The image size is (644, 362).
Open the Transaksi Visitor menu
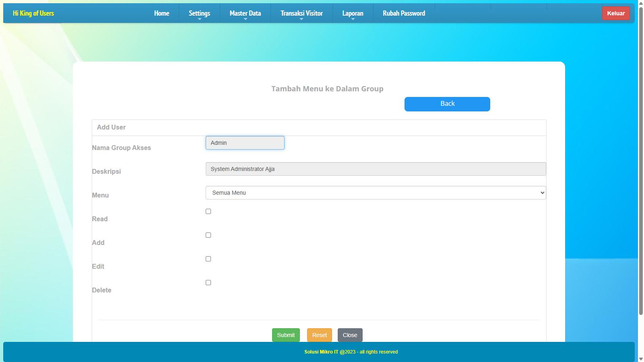[x=301, y=13]
